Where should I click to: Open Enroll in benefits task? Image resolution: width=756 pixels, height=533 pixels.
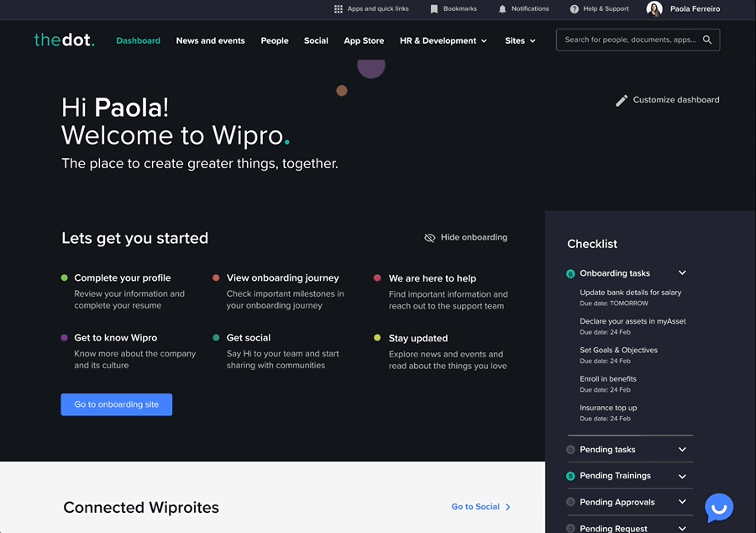608,379
